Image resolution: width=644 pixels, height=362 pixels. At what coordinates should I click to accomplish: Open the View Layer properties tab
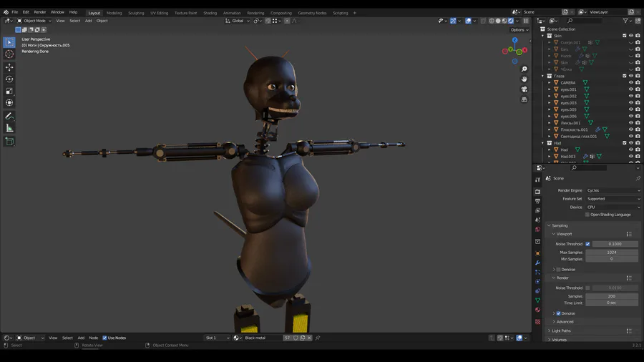pos(537,210)
